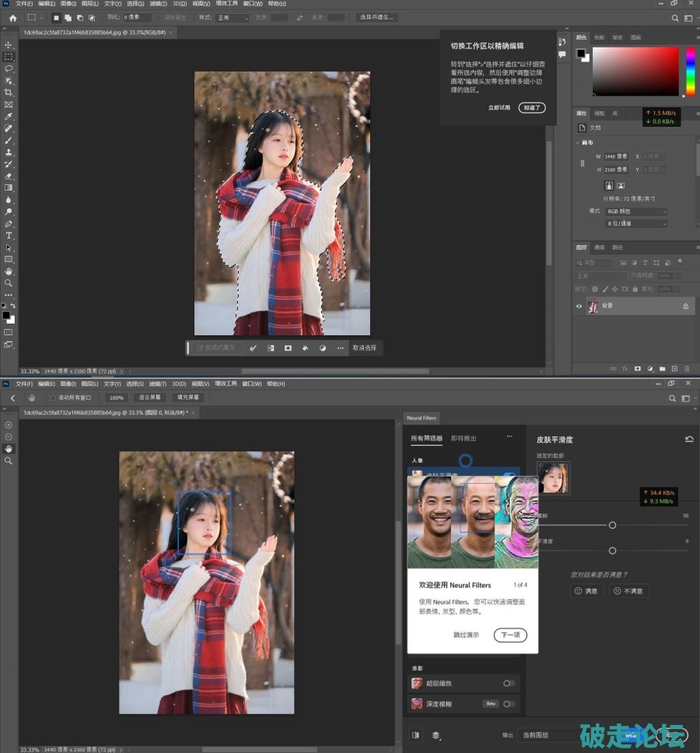
Task: Click the lock icon on 背景 layer
Action: (685, 306)
